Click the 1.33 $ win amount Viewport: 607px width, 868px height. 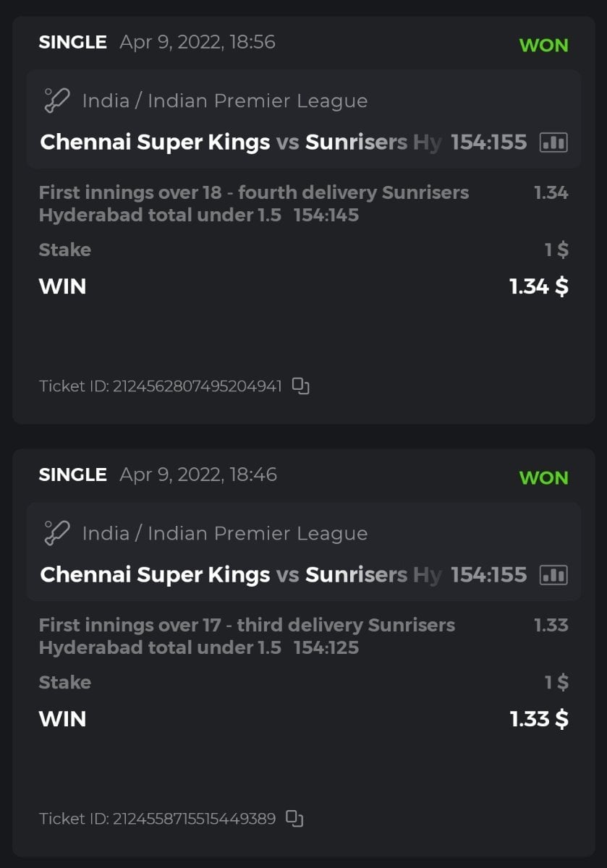(538, 719)
